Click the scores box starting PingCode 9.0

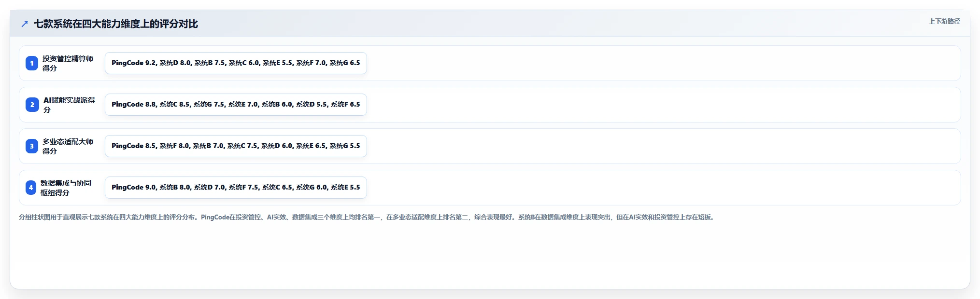(236, 188)
